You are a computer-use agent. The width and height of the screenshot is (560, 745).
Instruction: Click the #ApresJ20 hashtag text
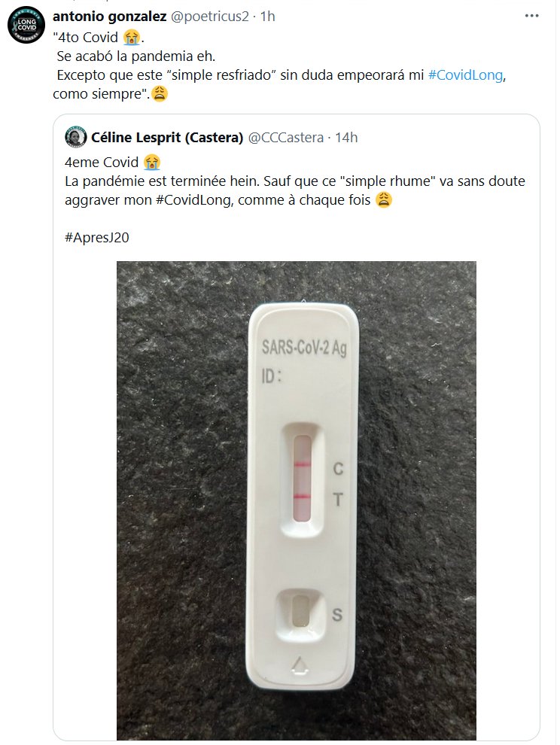[x=98, y=237]
